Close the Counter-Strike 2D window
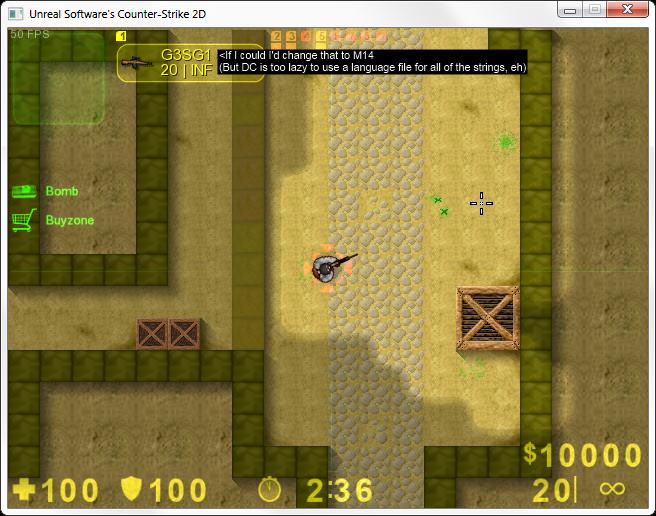Screen dimensions: 656x516 (628, 10)
